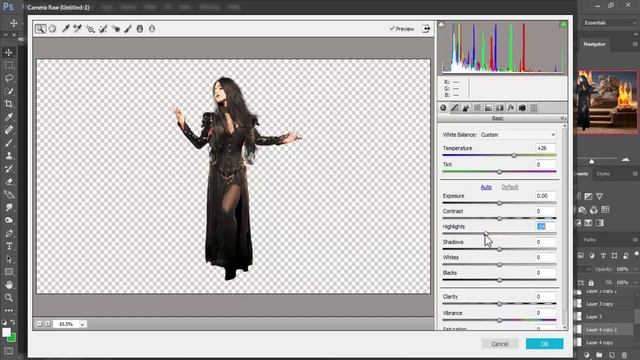The image size is (640, 360).
Task: Toggle lock all on layer
Action: click(x=591, y=282)
